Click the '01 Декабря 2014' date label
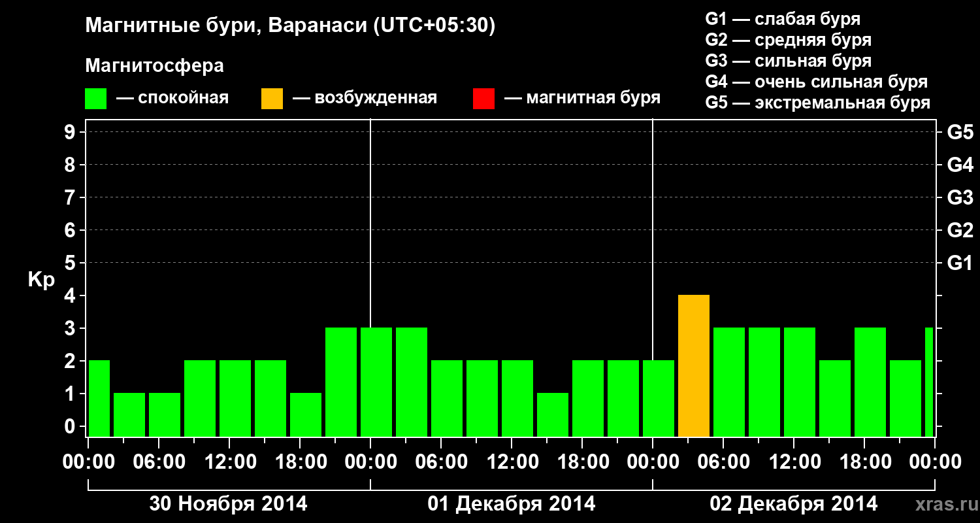 click(512, 504)
